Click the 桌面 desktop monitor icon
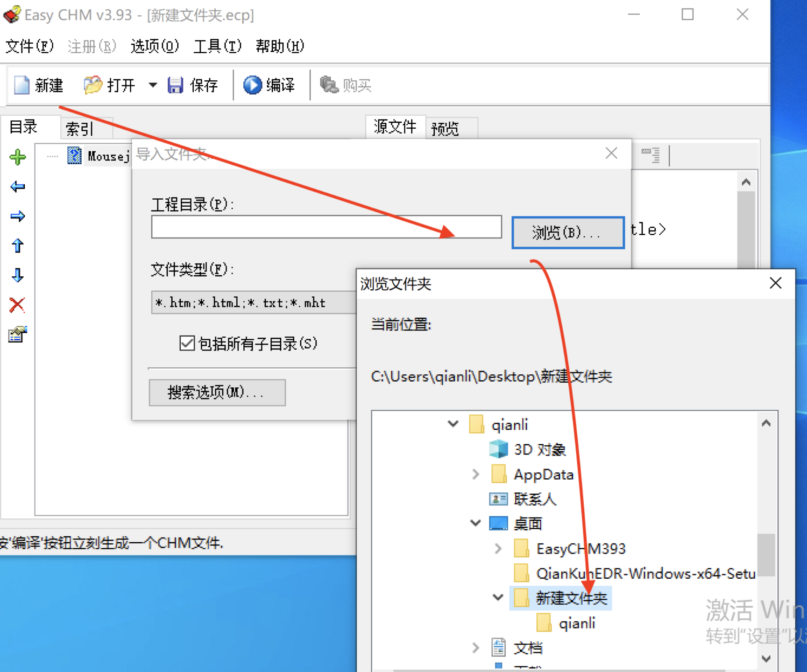Viewport: 807px width, 672px height. 498,524
